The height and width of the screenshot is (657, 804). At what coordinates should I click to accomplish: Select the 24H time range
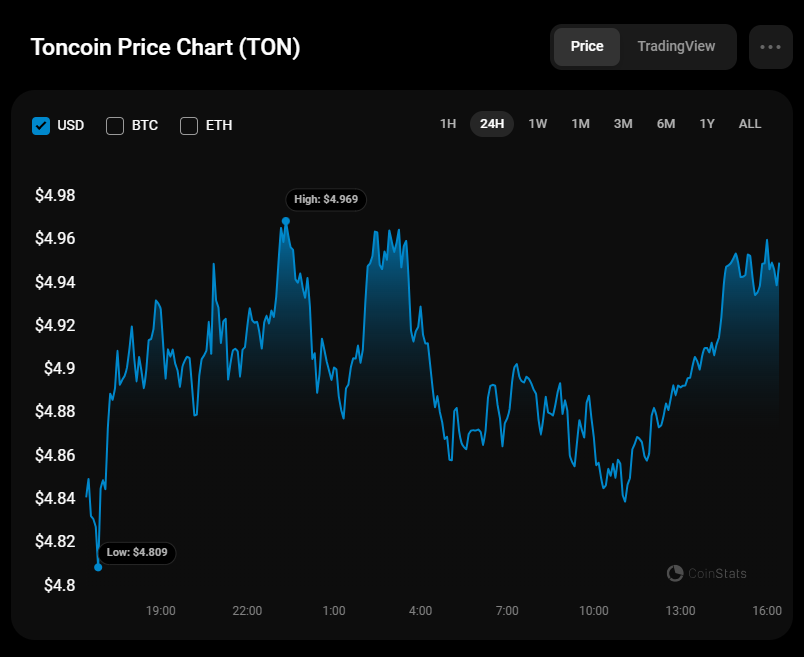(x=492, y=124)
